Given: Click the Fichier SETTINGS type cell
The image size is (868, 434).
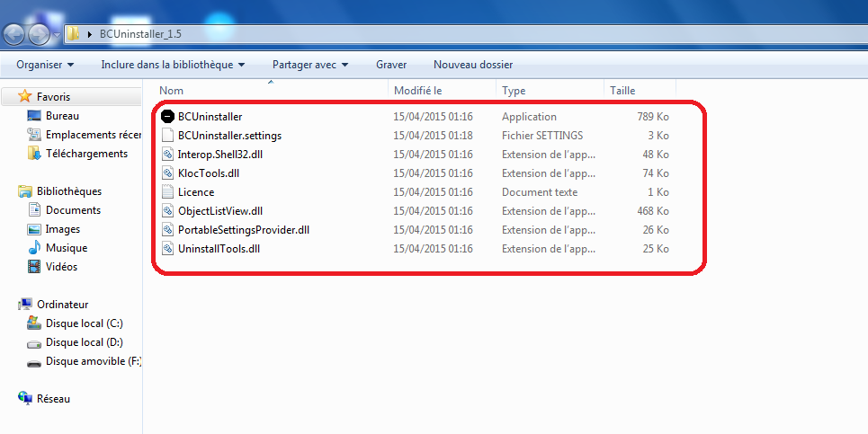Looking at the screenshot, I should coord(542,136).
